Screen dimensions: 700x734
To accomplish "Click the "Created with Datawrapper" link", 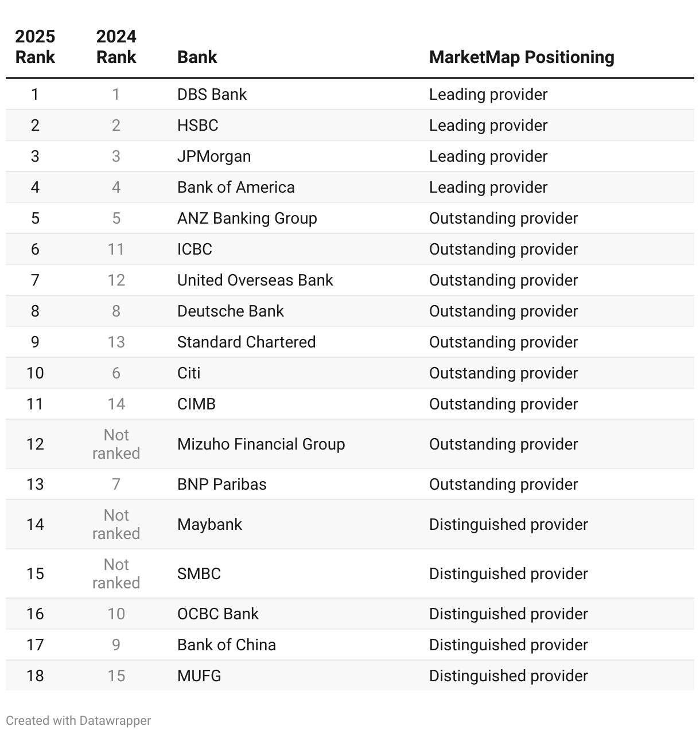I will click(x=78, y=721).
